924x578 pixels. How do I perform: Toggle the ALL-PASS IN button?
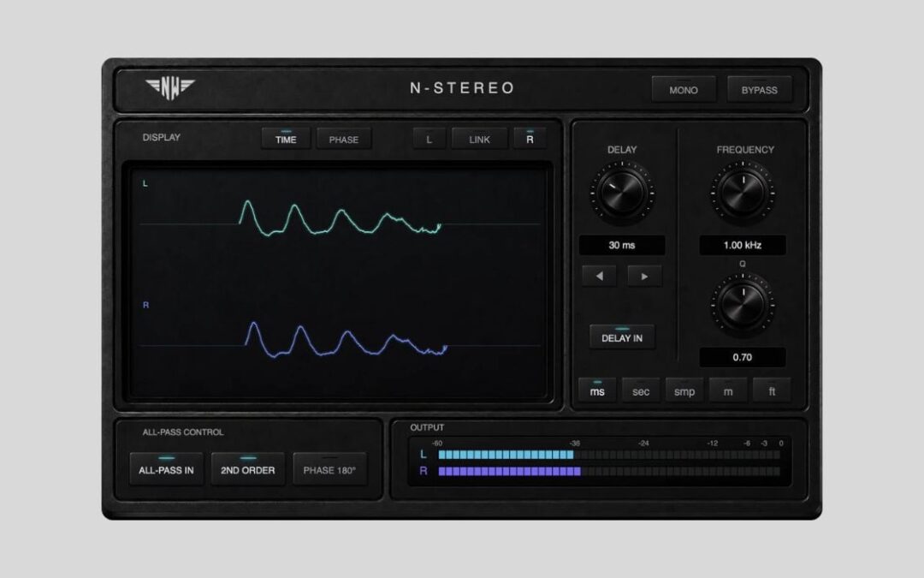[166, 469]
